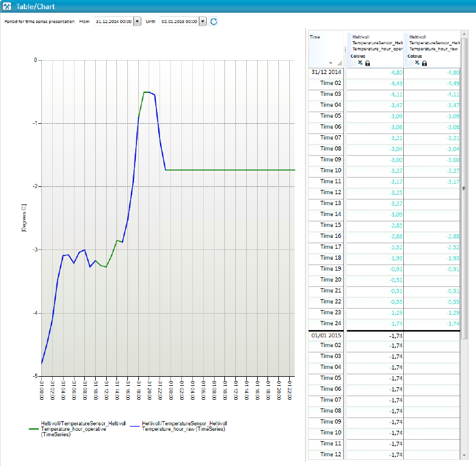Click star icon on Temperature_hour_raw column
The height and width of the screenshot is (466, 476).
click(410, 63)
